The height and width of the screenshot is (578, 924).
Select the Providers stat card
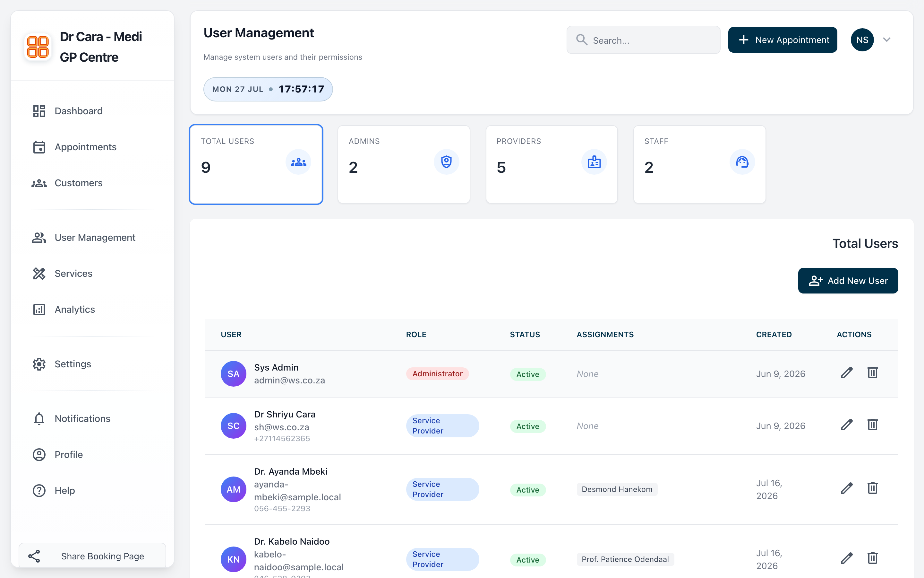pyautogui.click(x=551, y=164)
